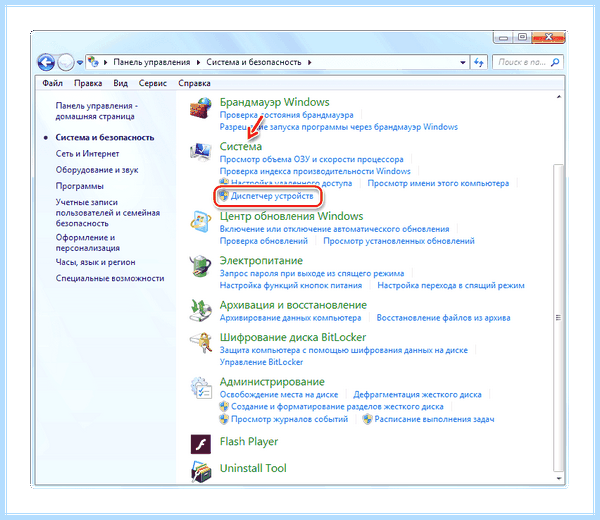Click Проверка индекса производительности Windows link
Image resolution: width=600 pixels, height=520 pixels.
[315, 171]
